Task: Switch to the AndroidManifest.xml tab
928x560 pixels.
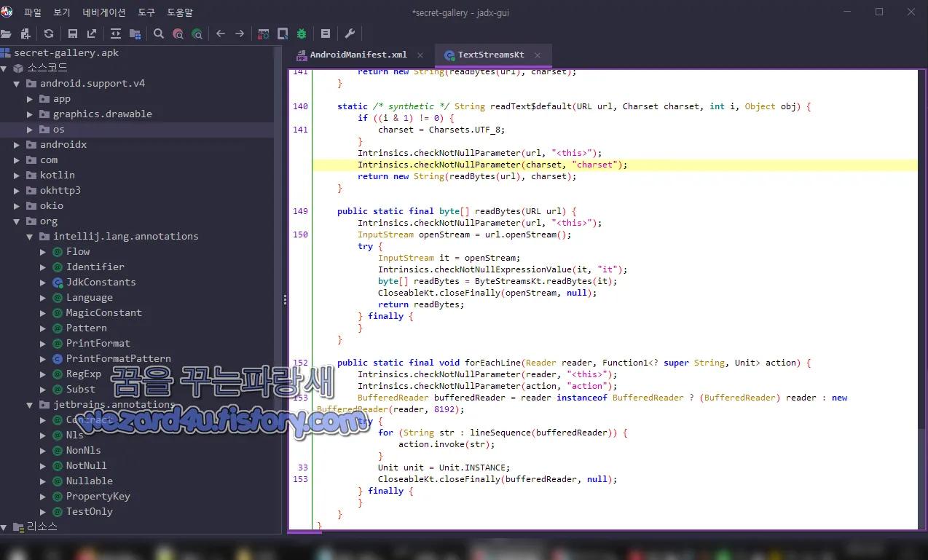Action: [358, 55]
